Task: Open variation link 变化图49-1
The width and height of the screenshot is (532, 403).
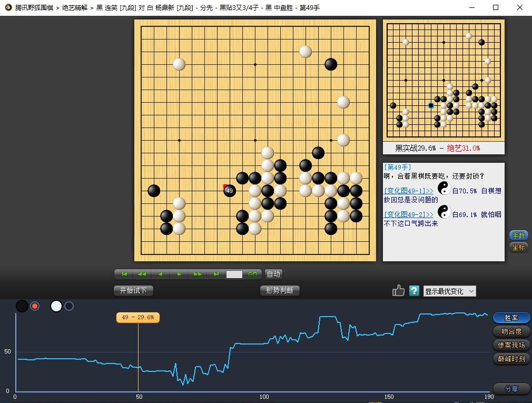Action: pyautogui.click(x=408, y=191)
